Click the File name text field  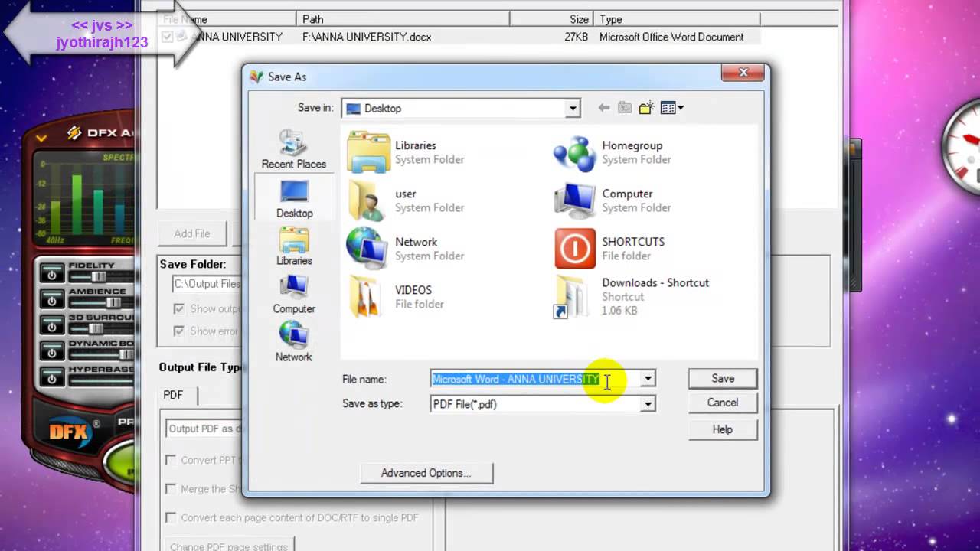[x=535, y=379]
